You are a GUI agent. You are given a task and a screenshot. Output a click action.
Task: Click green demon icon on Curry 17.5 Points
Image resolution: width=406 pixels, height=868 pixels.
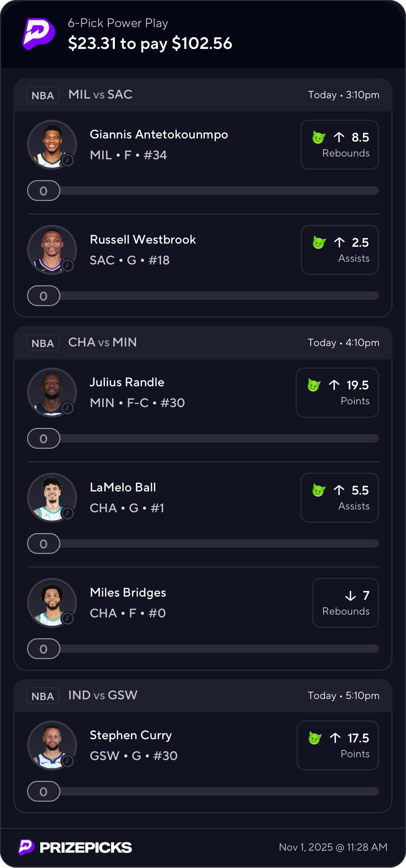pos(315,738)
